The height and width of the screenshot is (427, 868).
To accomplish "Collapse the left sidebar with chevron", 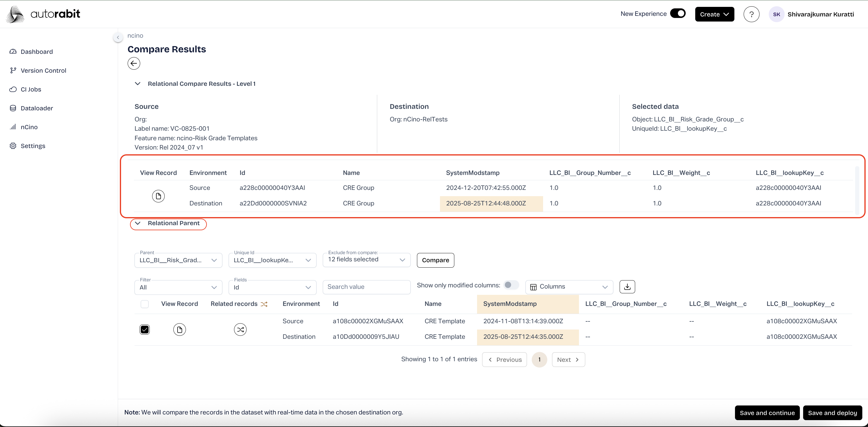I will (x=118, y=37).
